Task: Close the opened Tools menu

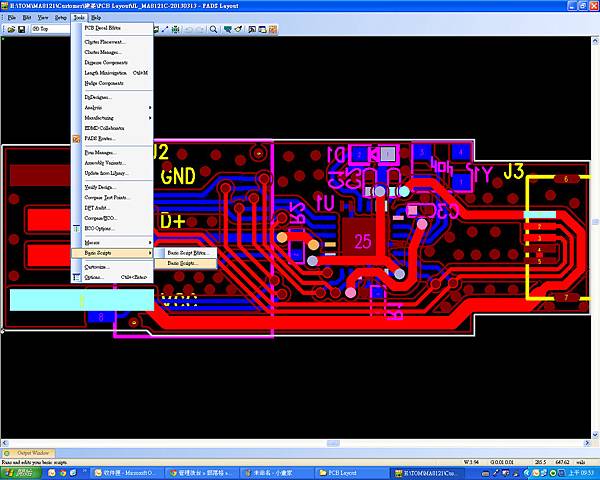Action: click(x=79, y=18)
